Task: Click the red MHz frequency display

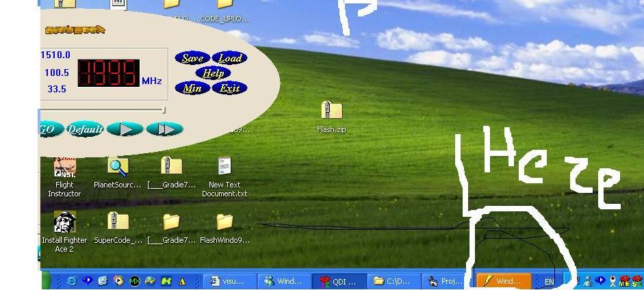Action: click(108, 73)
